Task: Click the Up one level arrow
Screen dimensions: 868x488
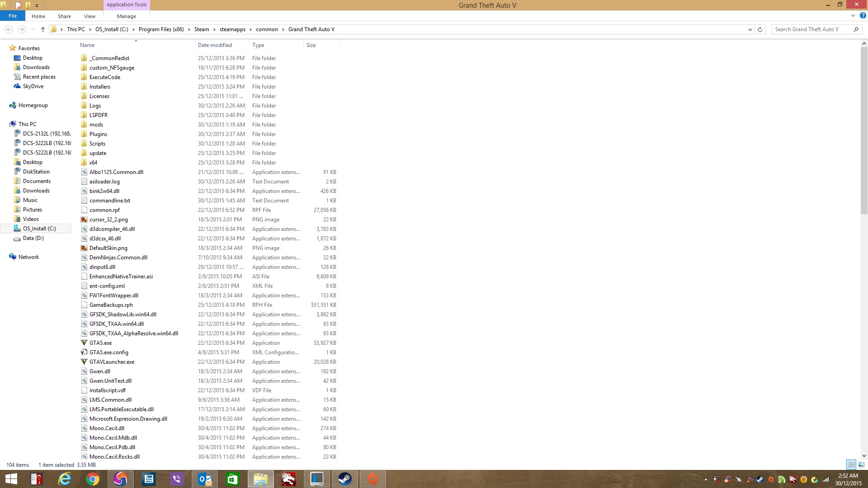Action: click(43, 29)
